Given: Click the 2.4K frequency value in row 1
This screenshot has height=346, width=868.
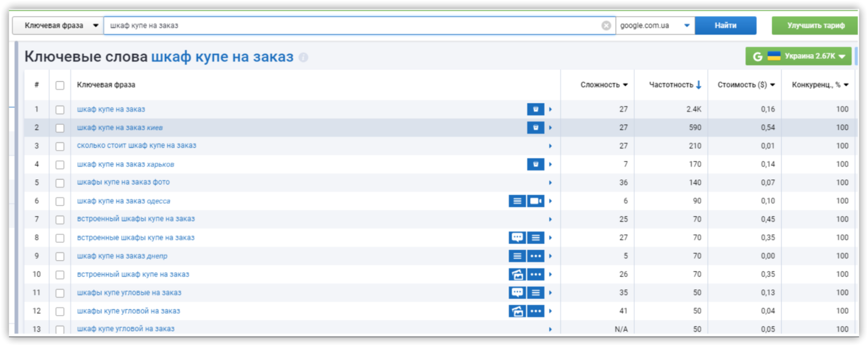Looking at the screenshot, I should (x=693, y=109).
